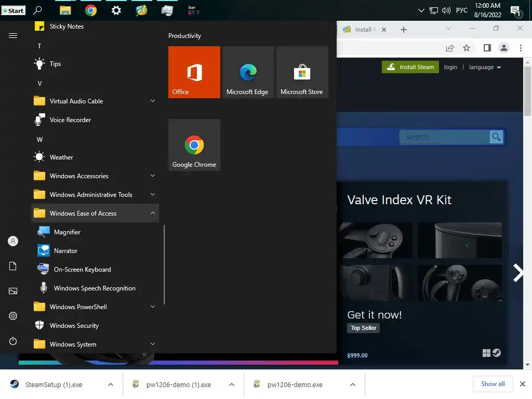The height and width of the screenshot is (399, 532).
Task: Launch the Tips app
Action: [x=95, y=64]
